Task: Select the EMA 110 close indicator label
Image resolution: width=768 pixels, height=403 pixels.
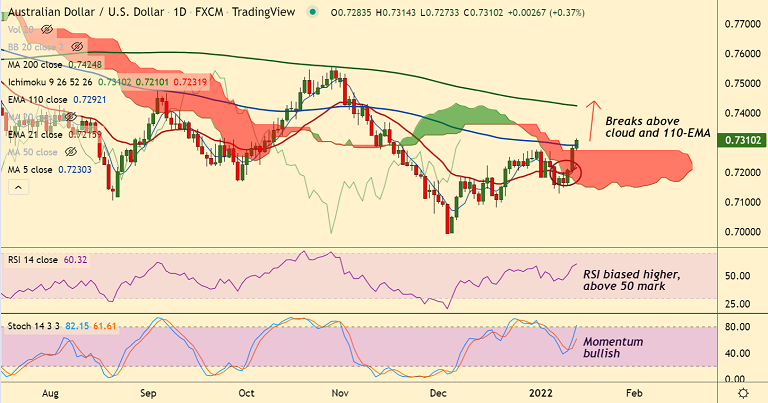Action: tap(38, 100)
